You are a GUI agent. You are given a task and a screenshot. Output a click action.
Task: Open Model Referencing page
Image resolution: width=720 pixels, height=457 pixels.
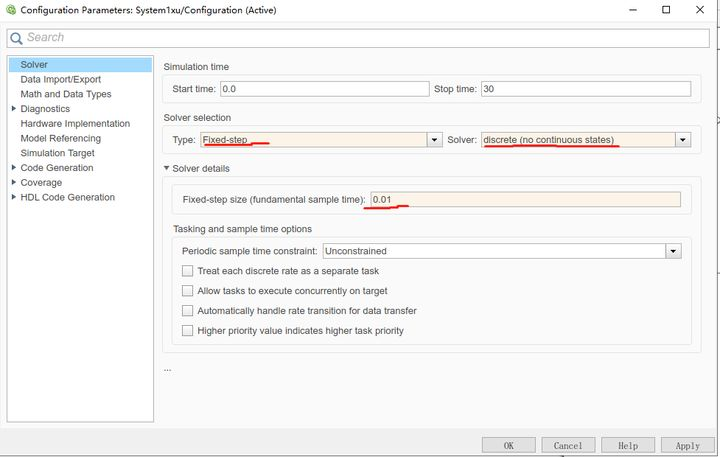[61, 138]
